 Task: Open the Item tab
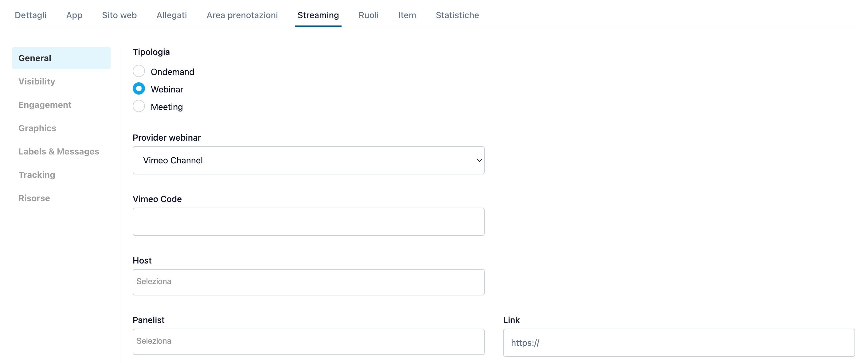coord(407,15)
